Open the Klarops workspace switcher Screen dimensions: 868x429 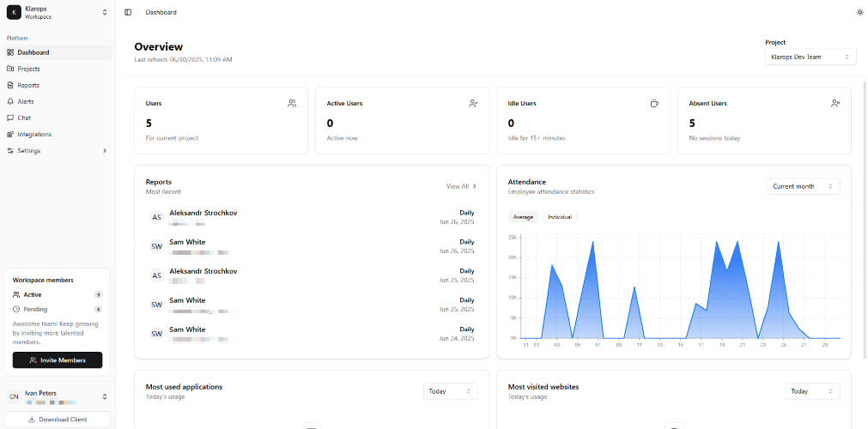tap(58, 12)
